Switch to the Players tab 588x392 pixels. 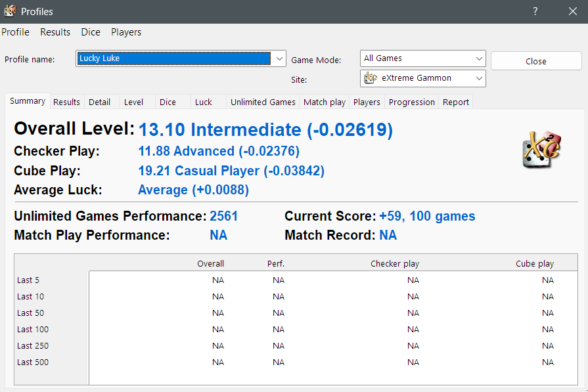tap(367, 102)
